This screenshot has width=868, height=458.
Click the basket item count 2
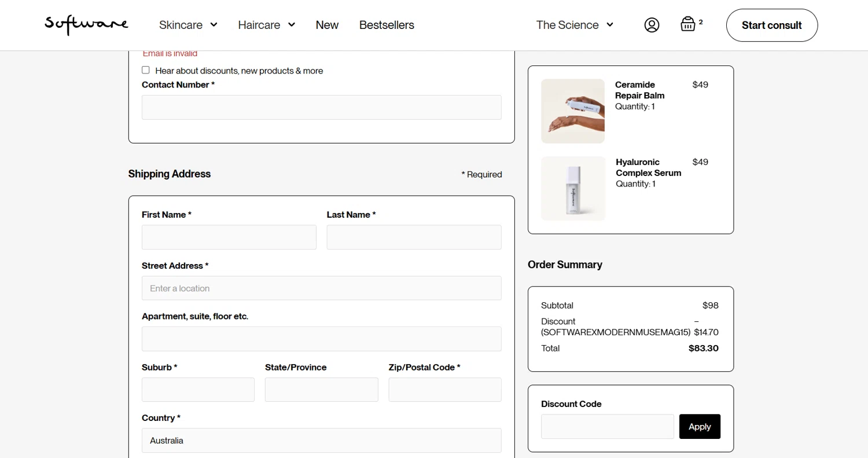pos(701,22)
